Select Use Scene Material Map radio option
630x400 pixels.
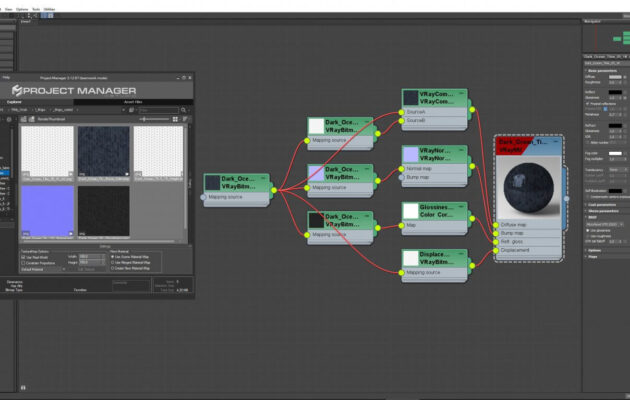coord(111,256)
